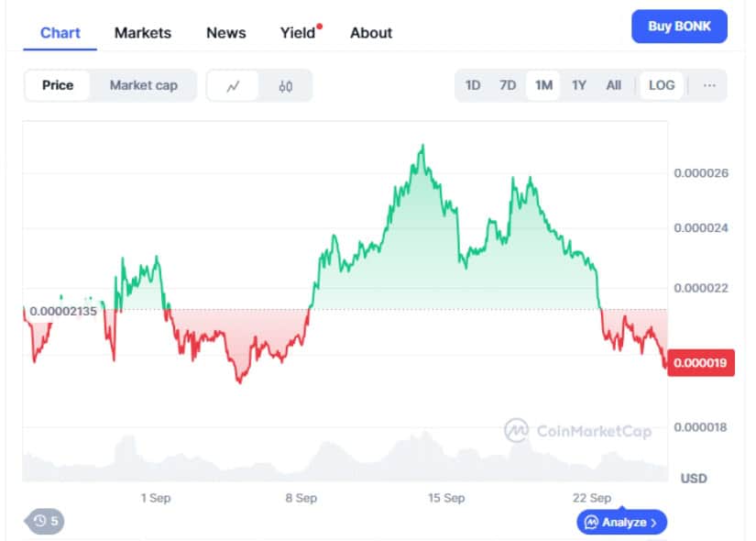The height and width of the screenshot is (541, 756).
Task: Set the chart range to 1D
Action: [473, 85]
